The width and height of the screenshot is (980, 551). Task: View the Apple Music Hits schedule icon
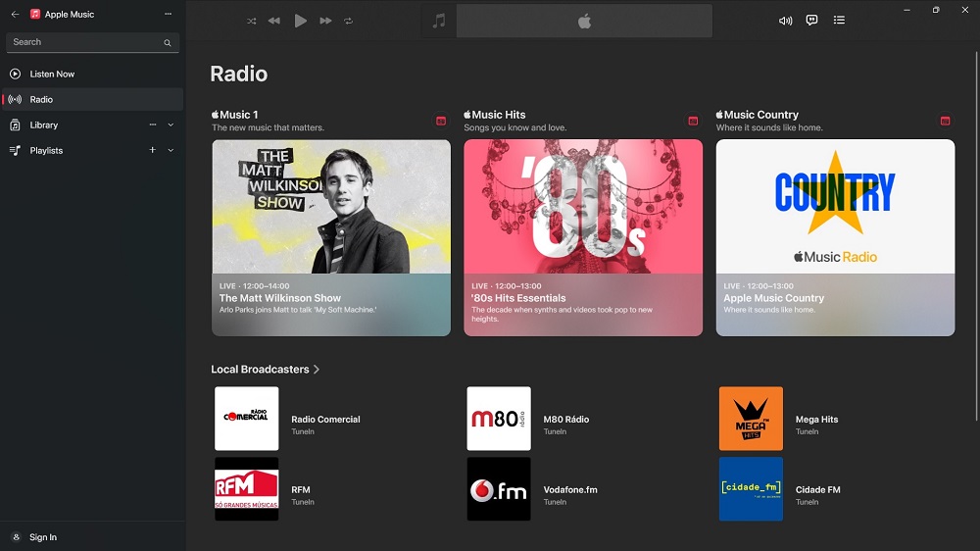pos(693,121)
